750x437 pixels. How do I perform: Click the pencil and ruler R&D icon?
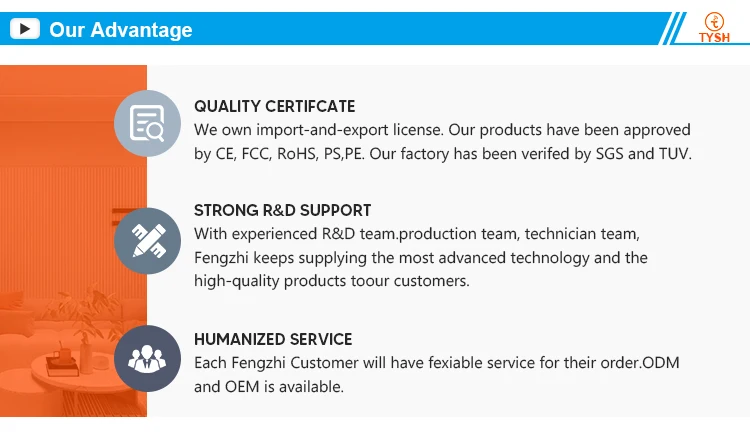point(147,240)
